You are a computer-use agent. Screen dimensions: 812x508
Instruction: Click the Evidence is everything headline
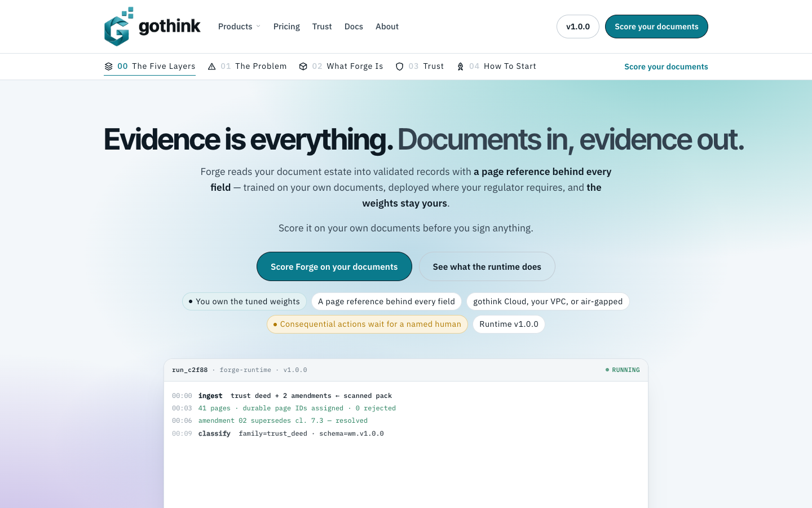tap(248, 139)
